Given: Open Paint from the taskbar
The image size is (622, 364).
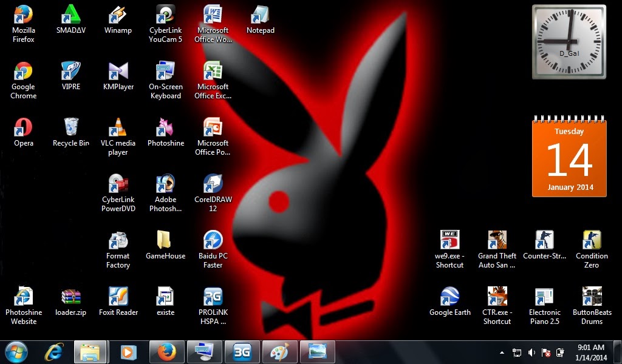Looking at the screenshot, I should tap(279, 352).
